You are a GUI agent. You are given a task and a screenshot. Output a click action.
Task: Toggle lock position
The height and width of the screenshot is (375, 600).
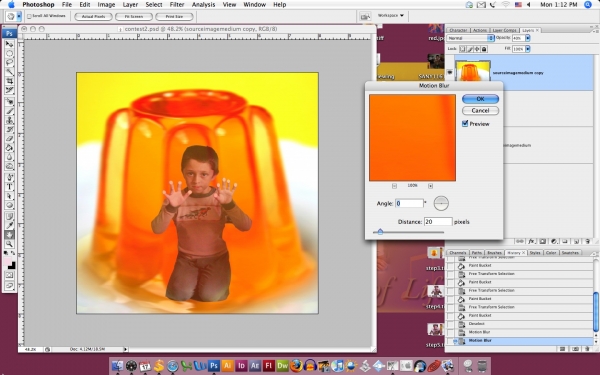pyautogui.click(x=477, y=49)
